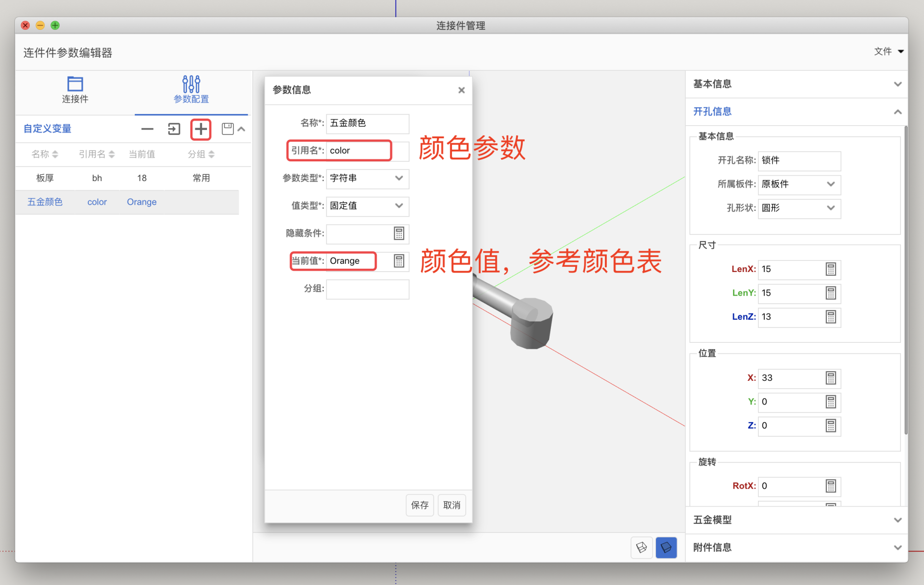Image resolution: width=924 pixels, height=585 pixels.
Task: Click the Cancel (取消) button
Action: 451,505
